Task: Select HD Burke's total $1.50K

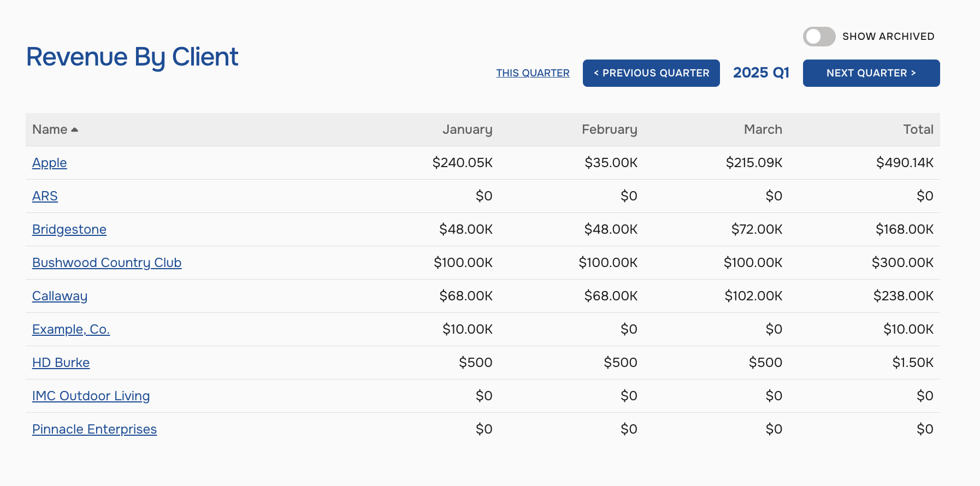Action: [913, 363]
